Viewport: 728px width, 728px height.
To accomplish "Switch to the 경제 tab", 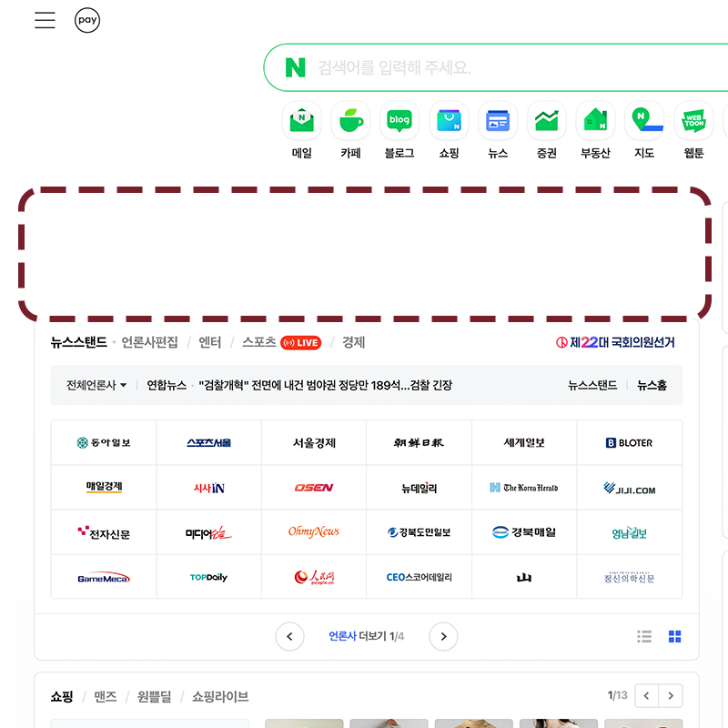I will (x=354, y=343).
